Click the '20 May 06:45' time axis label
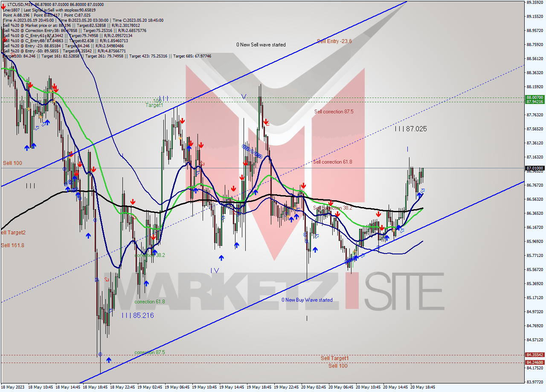Viewport: 546px width, 392px height. pyautogui.click(x=340, y=387)
